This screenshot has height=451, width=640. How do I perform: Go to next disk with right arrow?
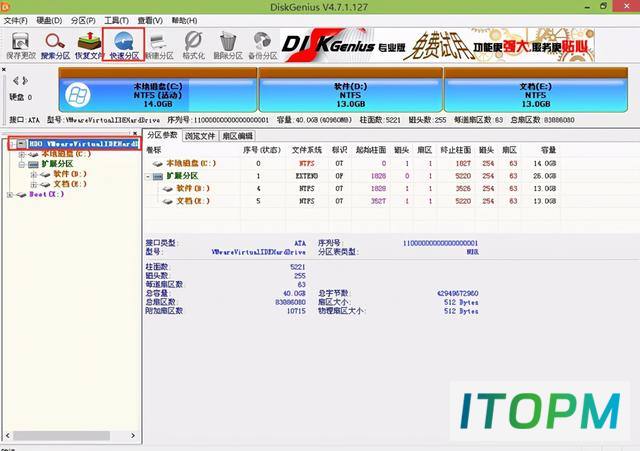tap(25, 81)
